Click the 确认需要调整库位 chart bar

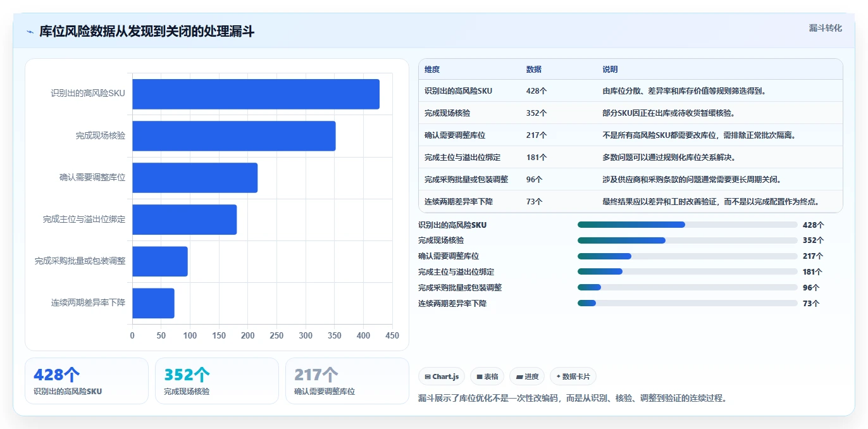195,178
